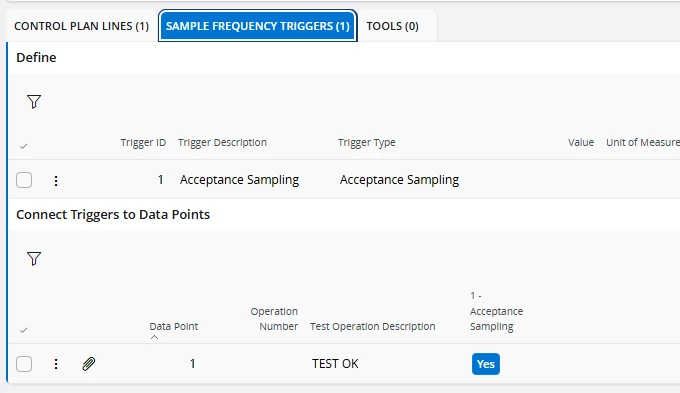Image resolution: width=680 pixels, height=393 pixels.
Task: Select all rows in Define table
Action: (24, 147)
